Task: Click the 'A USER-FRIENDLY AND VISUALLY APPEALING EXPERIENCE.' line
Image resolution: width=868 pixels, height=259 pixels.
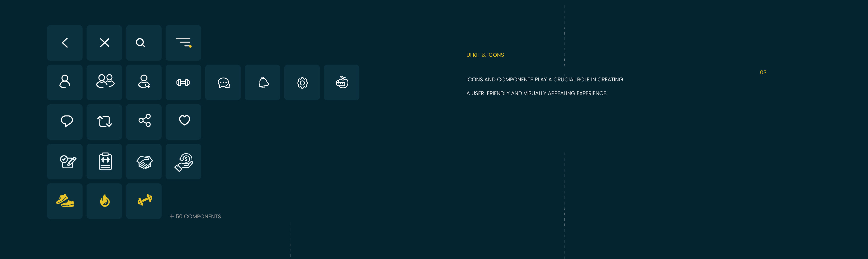Action: [x=536, y=93]
